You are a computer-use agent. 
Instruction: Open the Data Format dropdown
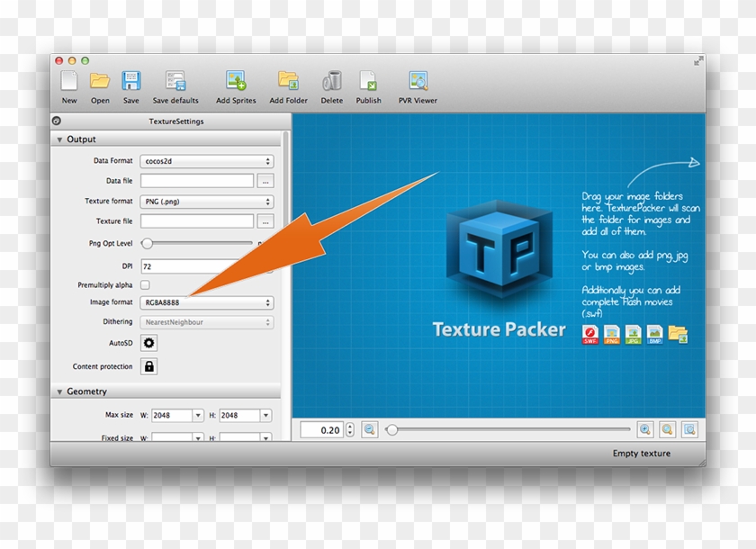tap(206, 160)
